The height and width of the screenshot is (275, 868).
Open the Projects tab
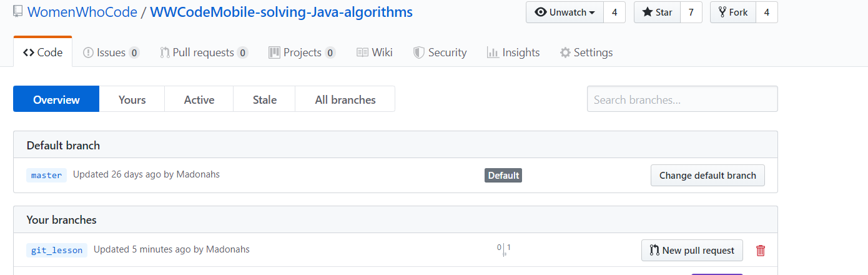click(302, 52)
